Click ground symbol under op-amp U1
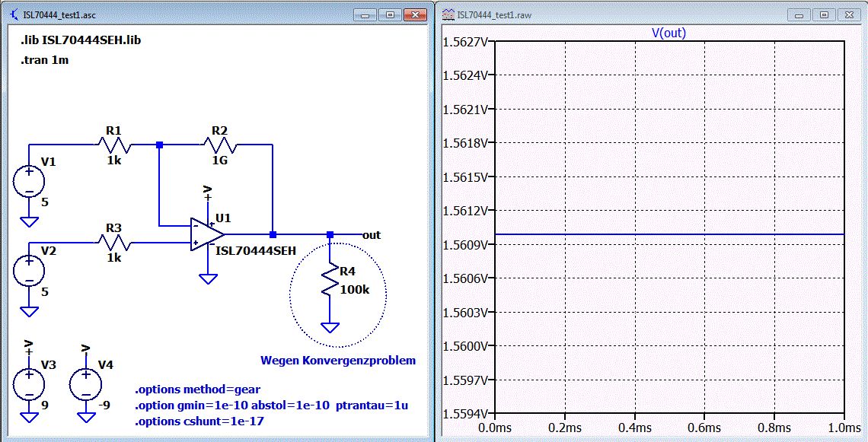868x442 pixels. tap(208, 278)
